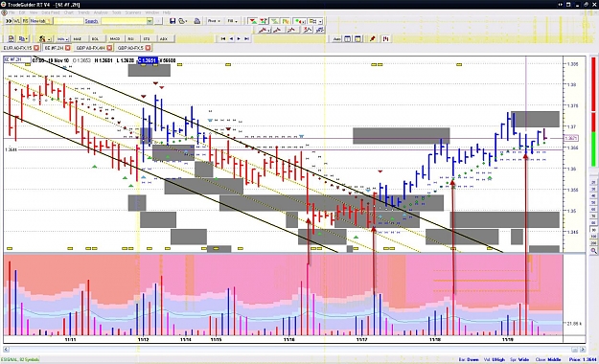The image size is (599, 364).
Task: Close the GBP A0-FX,5 tab
Action: tap(148, 48)
